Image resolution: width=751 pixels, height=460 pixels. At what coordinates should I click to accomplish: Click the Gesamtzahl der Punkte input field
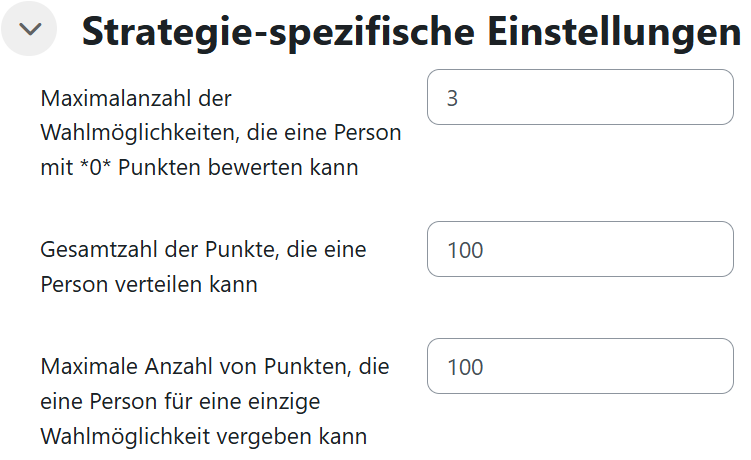pos(580,249)
